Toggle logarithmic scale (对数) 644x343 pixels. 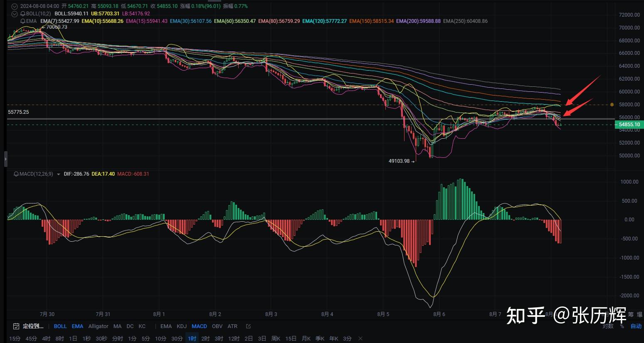(x=608, y=326)
